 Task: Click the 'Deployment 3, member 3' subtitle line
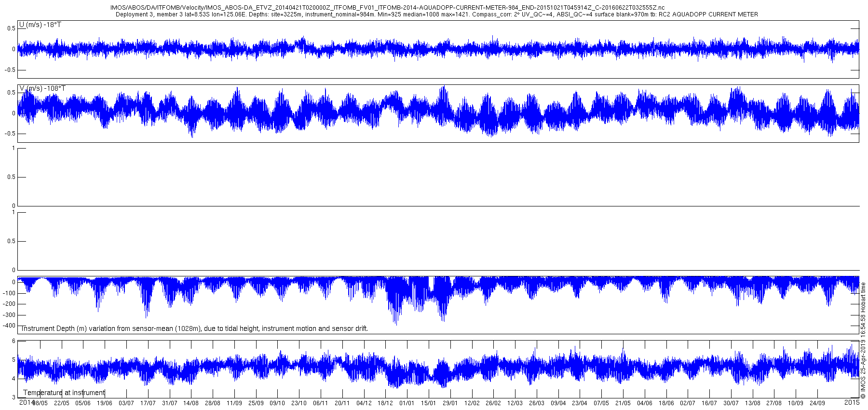point(436,14)
